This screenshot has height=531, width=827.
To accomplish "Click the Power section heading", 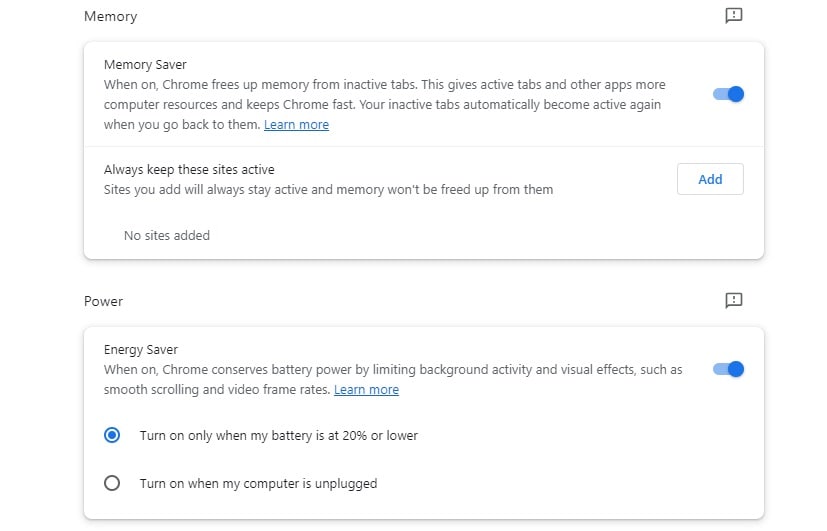I will 103,301.
